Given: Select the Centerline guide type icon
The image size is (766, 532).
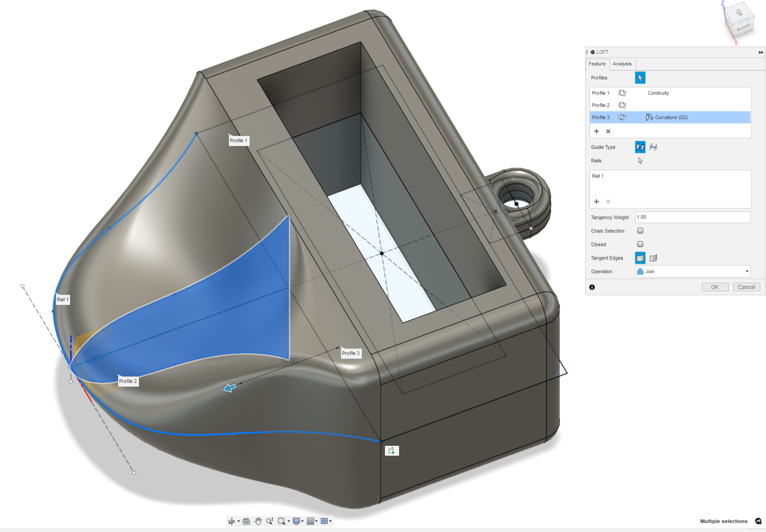Looking at the screenshot, I should [653, 147].
